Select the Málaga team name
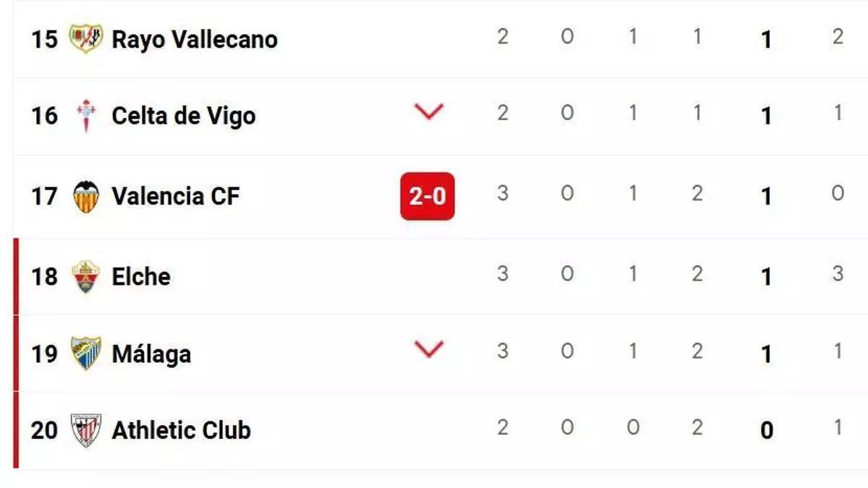Screen dimensions: 868x488 [151, 354]
